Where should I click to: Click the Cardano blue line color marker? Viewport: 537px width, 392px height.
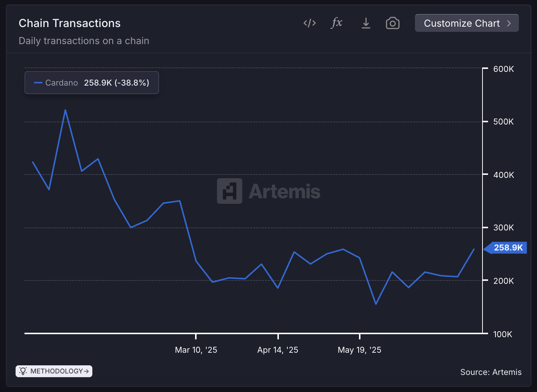[38, 83]
